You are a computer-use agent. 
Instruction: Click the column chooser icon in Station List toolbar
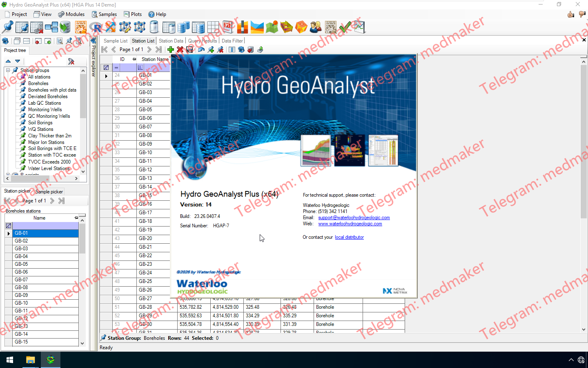click(x=232, y=49)
